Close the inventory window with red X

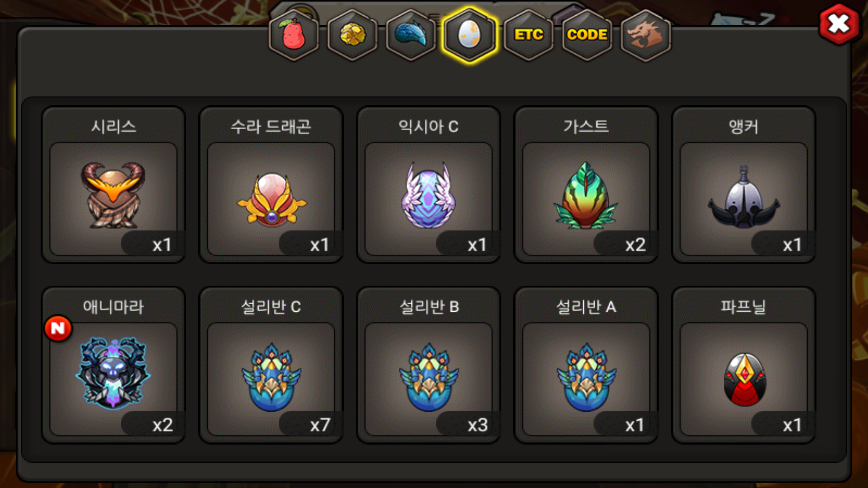(839, 24)
